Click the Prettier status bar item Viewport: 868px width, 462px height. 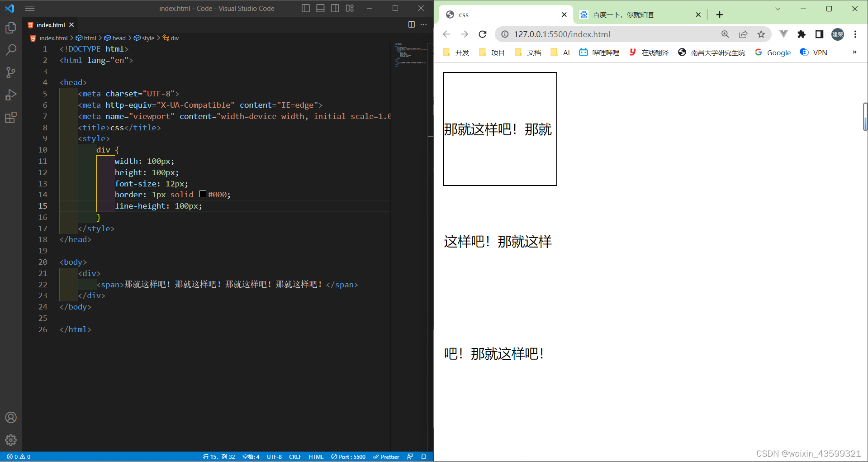coord(386,457)
